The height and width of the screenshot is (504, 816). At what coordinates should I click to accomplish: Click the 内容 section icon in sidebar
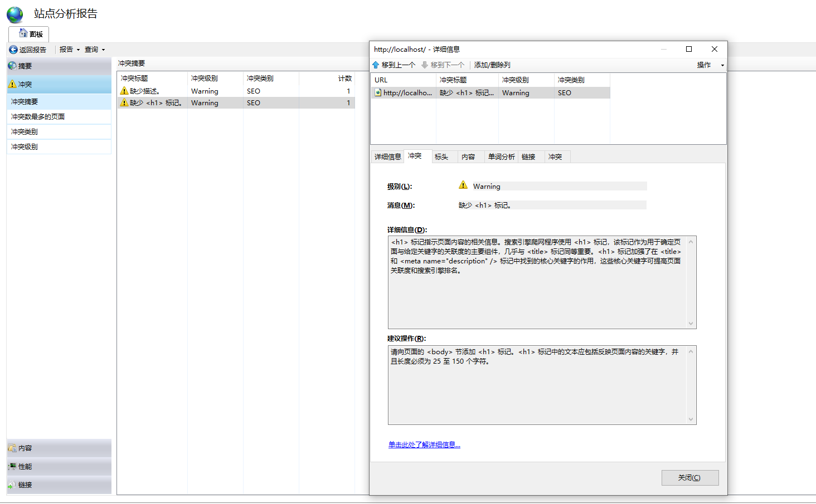[12, 448]
